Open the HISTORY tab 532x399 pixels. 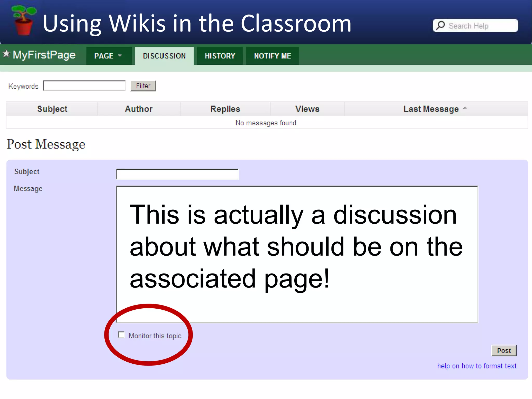click(220, 56)
